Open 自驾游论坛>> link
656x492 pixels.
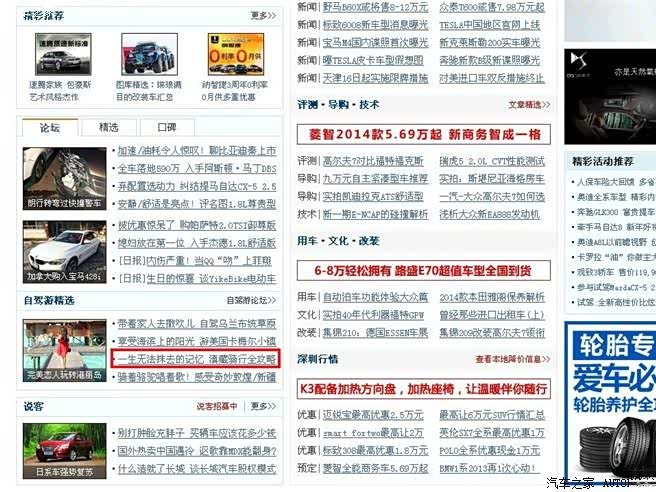[251, 300]
